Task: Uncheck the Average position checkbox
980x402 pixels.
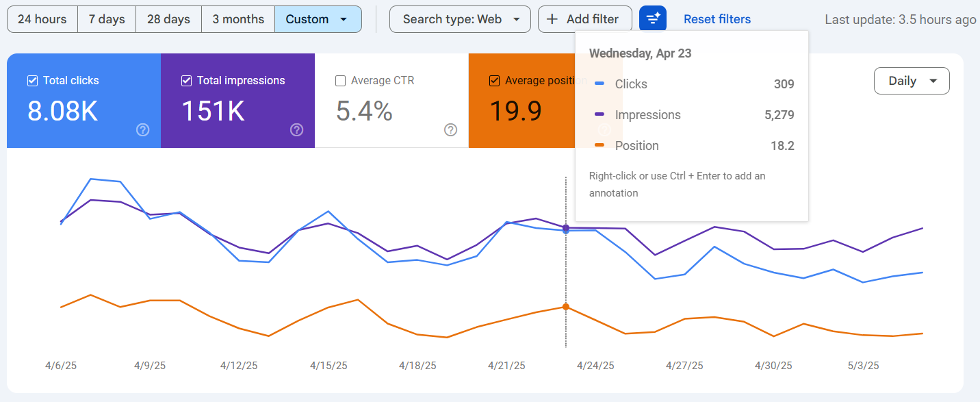Action: click(x=494, y=81)
